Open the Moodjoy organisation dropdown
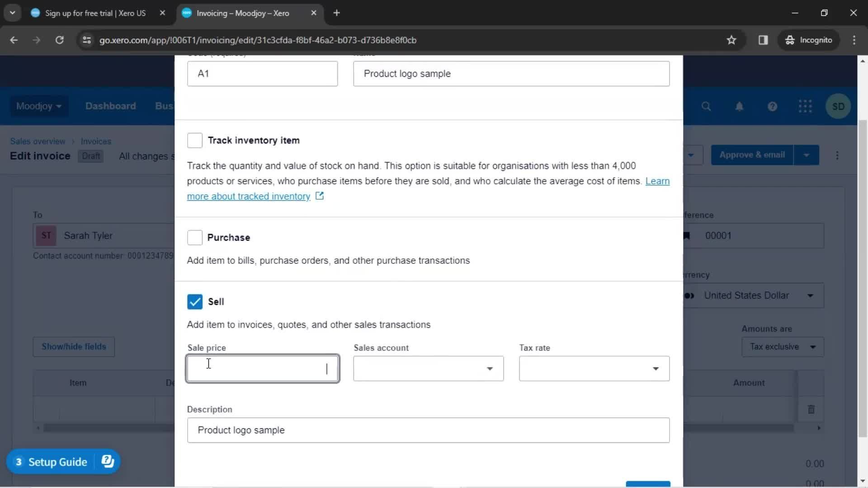Viewport: 868px width, 488px height. 39,106
